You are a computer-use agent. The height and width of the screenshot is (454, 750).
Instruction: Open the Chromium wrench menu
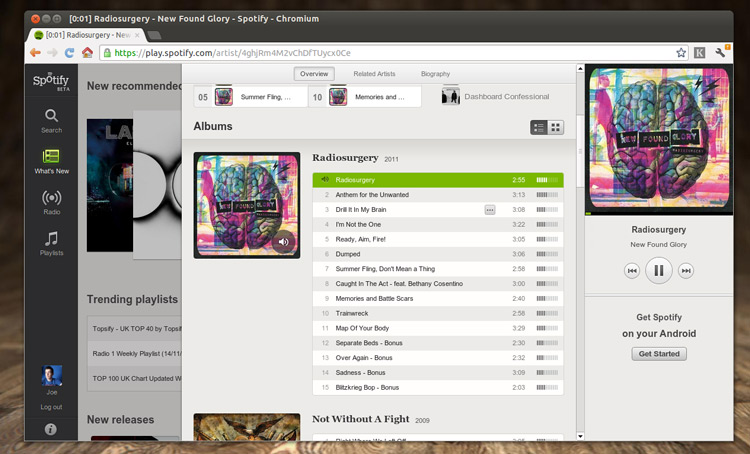point(720,52)
